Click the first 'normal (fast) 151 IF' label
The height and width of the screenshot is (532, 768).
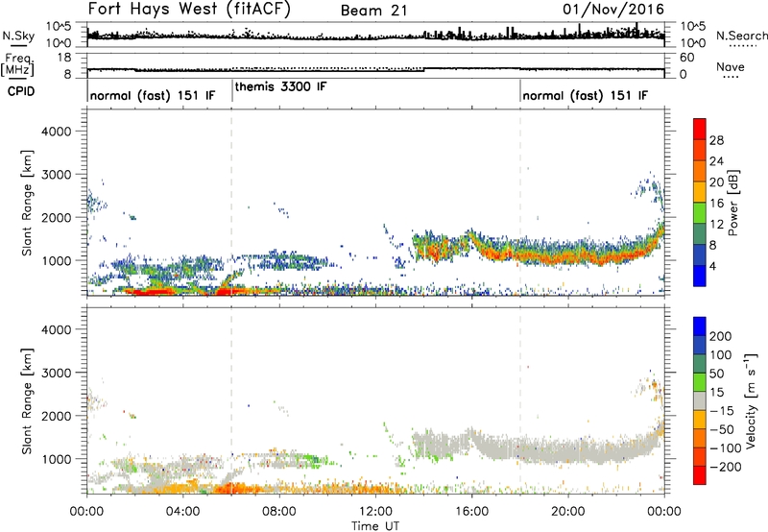click(x=153, y=95)
